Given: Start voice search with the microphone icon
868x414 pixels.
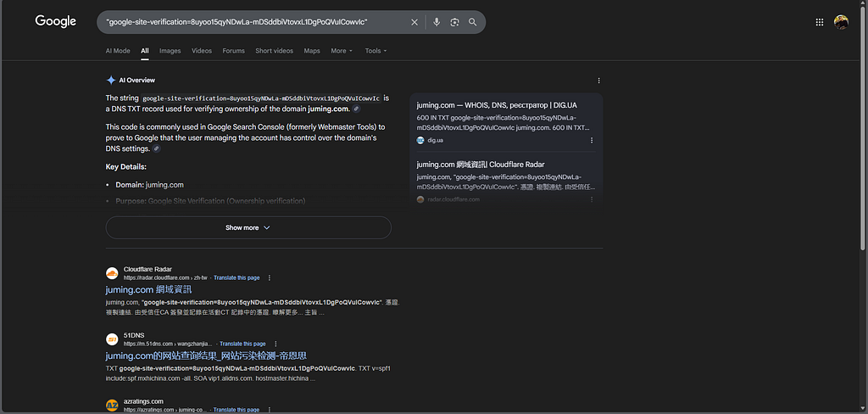Looking at the screenshot, I should [x=437, y=22].
